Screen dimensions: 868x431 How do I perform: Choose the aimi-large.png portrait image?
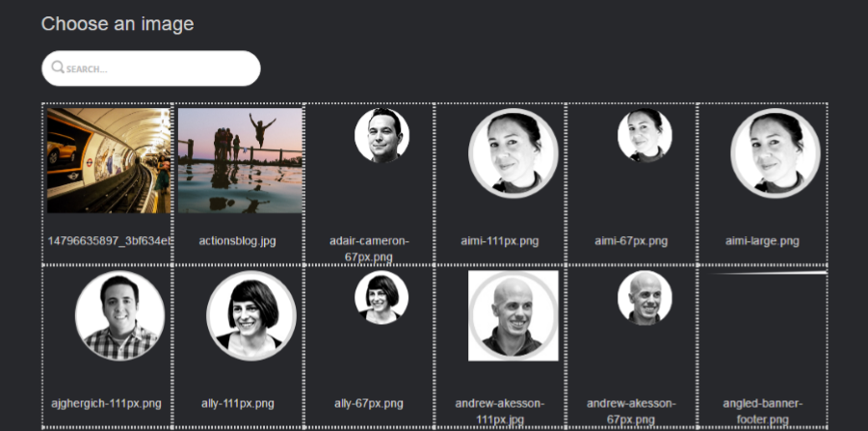[775, 153]
